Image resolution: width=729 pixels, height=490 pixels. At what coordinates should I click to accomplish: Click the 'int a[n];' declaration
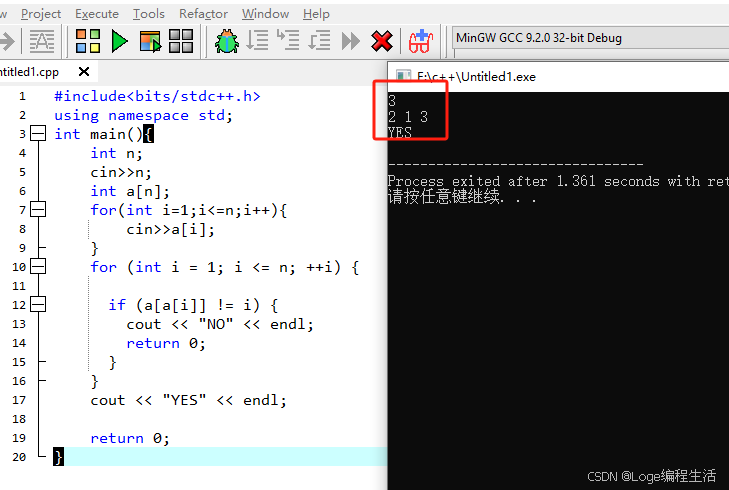tap(130, 191)
